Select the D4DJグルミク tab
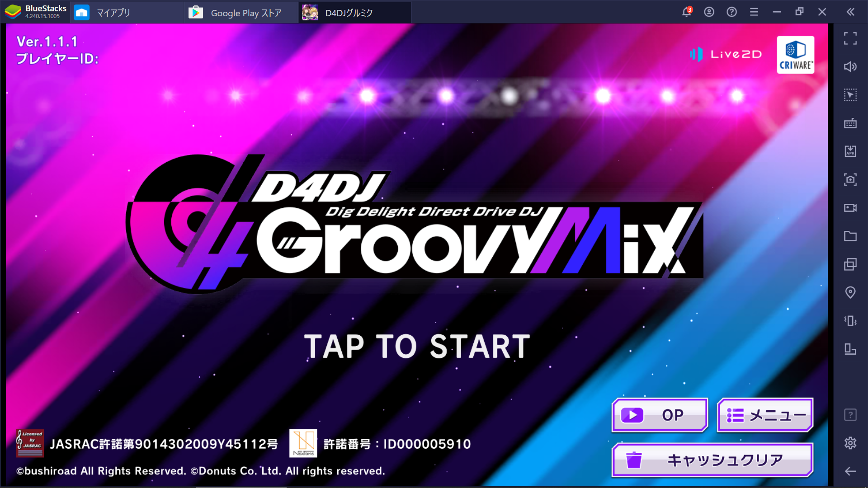 point(355,13)
